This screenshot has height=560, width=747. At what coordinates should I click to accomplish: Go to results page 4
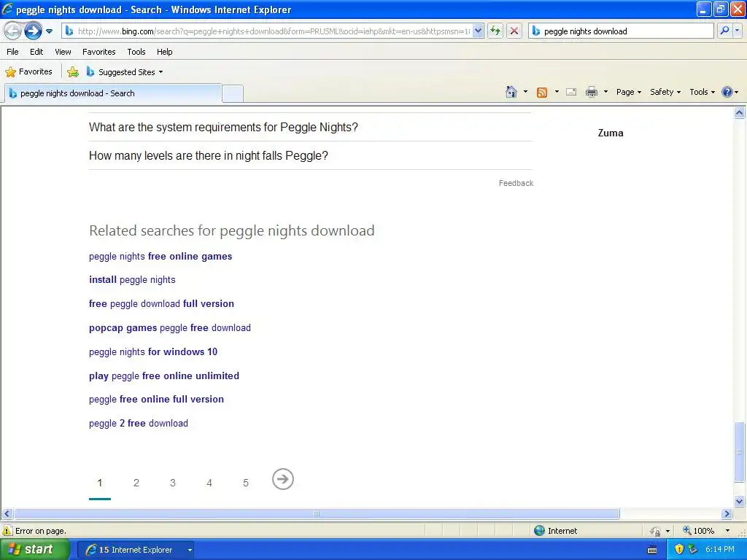209,483
